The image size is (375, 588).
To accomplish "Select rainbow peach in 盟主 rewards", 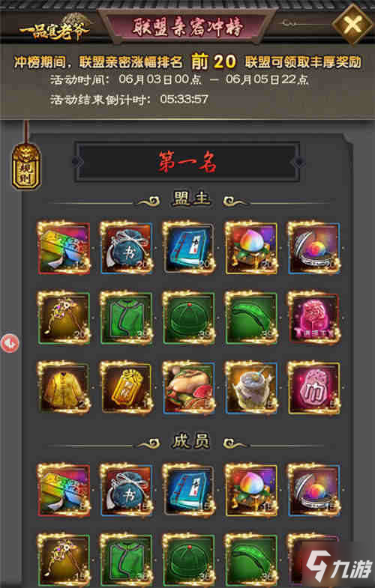I will (x=251, y=248).
